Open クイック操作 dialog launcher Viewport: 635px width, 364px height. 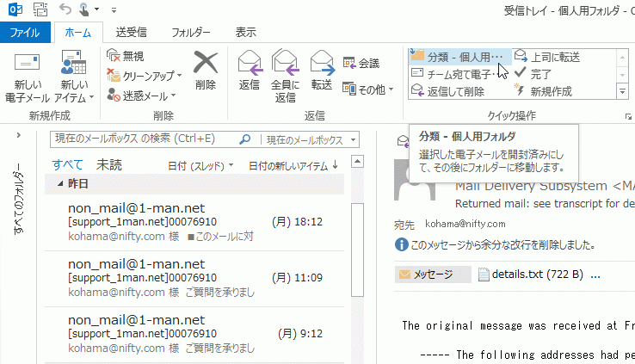point(628,117)
